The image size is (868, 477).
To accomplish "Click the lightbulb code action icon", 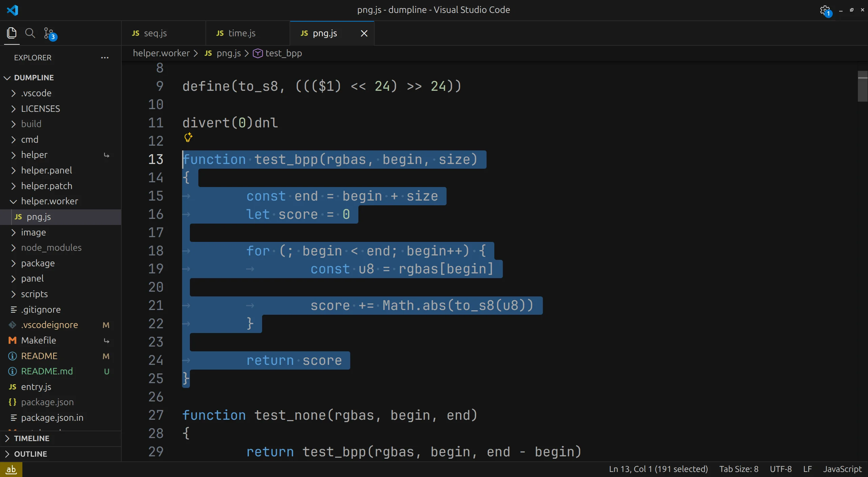I will [188, 137].
